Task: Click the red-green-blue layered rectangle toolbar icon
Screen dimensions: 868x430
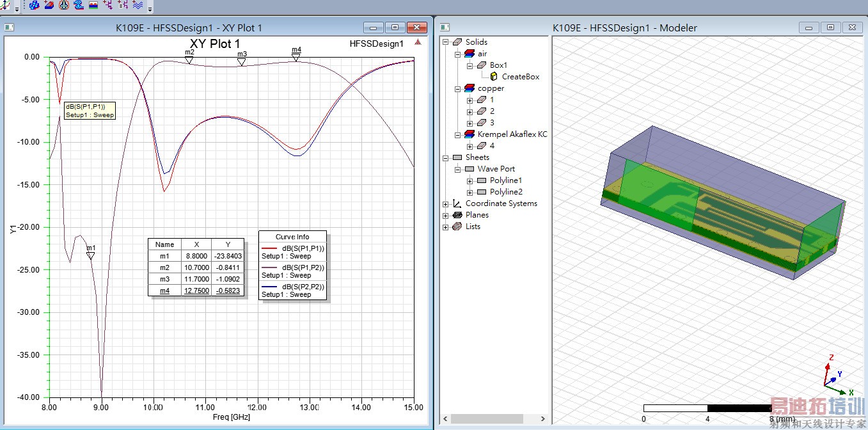Action: pyautogui.click(x=93, y=5)
